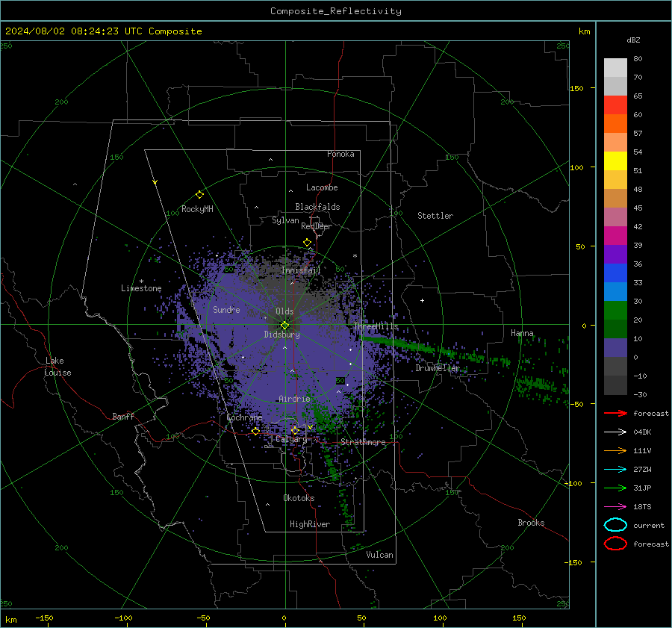
Task: Click the Calgary city label
Action: tap(291, 439)
